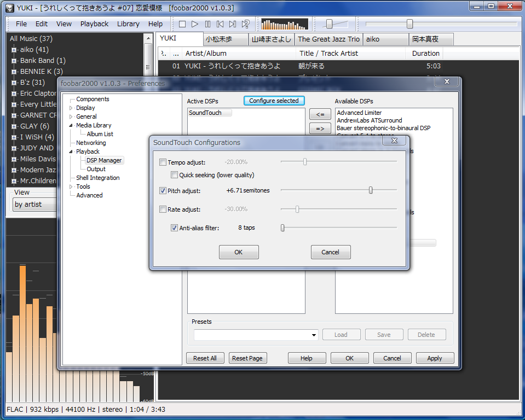Click the Apply button in Preferences
The image size is (525, 420).
point(435,358)
